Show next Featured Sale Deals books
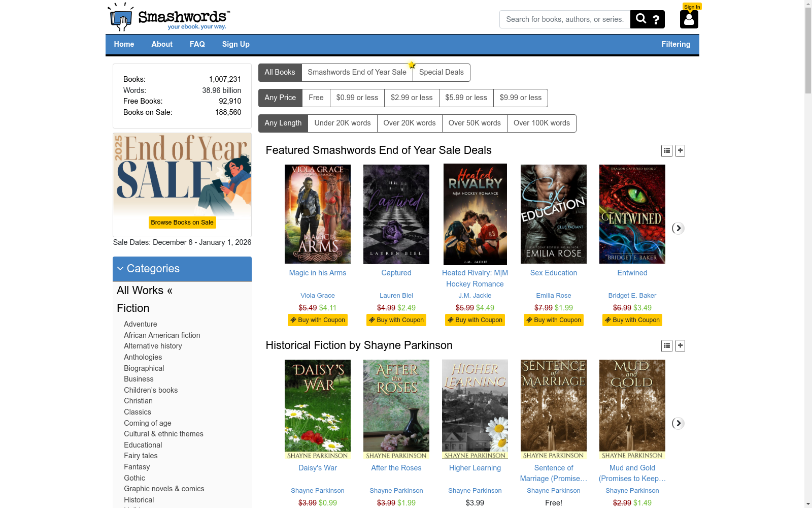The image size is (812, 508). [x=678, y=228]
